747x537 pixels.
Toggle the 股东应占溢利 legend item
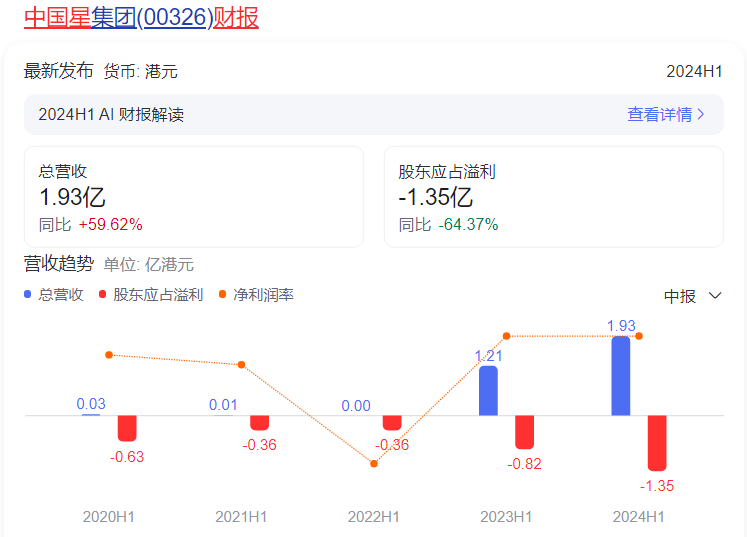[x=151, y=294]
